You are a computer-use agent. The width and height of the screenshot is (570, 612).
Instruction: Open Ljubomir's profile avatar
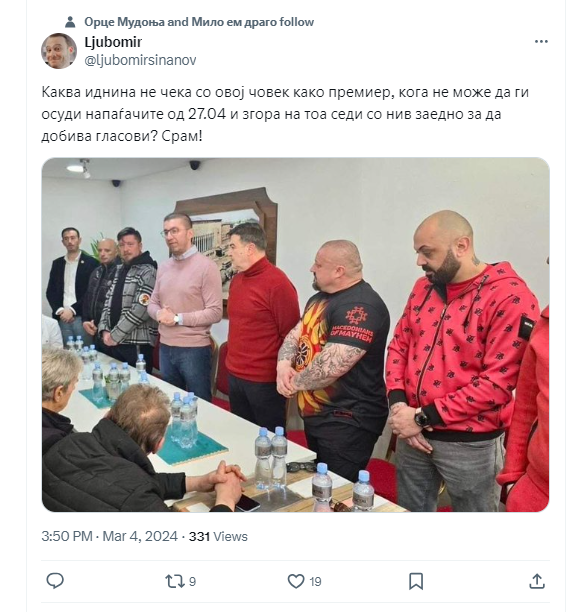(59, 51)
